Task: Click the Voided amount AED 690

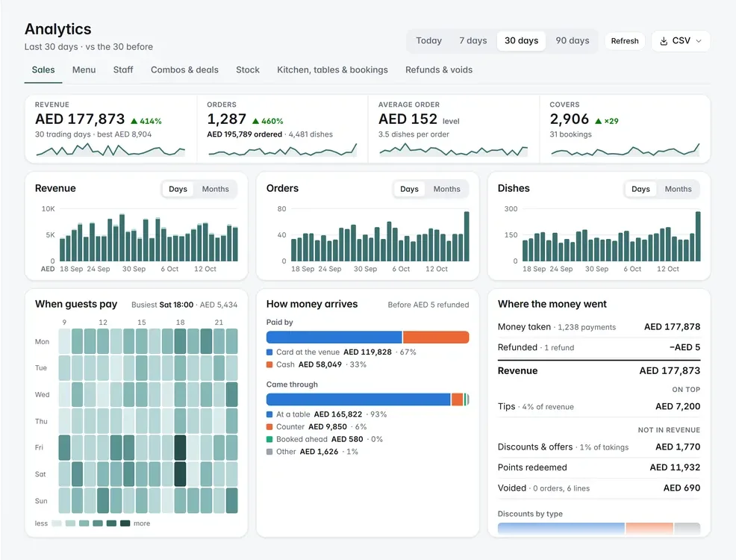Action: point(682,488)
